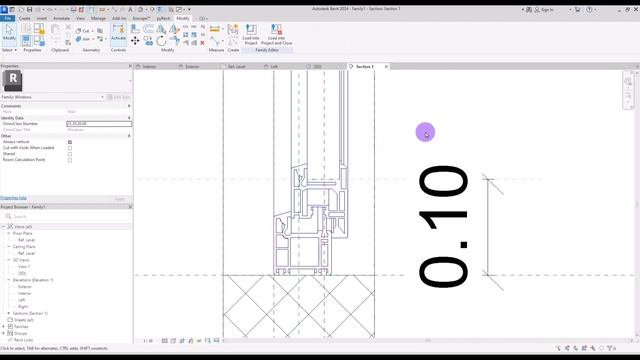Screen dimensions: 640x360
Task: Open the help question mark icon
Action: pos(589,9)
